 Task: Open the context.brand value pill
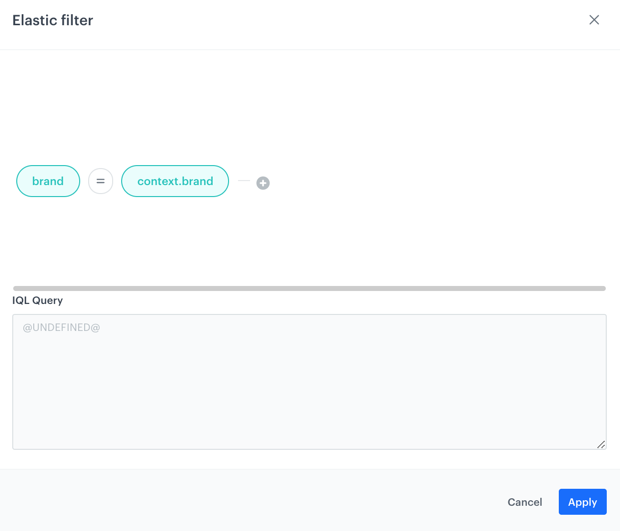pos(175,181)
